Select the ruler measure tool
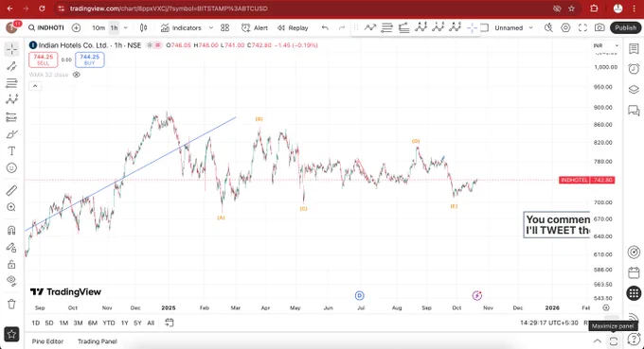 (x=11, y=190)
